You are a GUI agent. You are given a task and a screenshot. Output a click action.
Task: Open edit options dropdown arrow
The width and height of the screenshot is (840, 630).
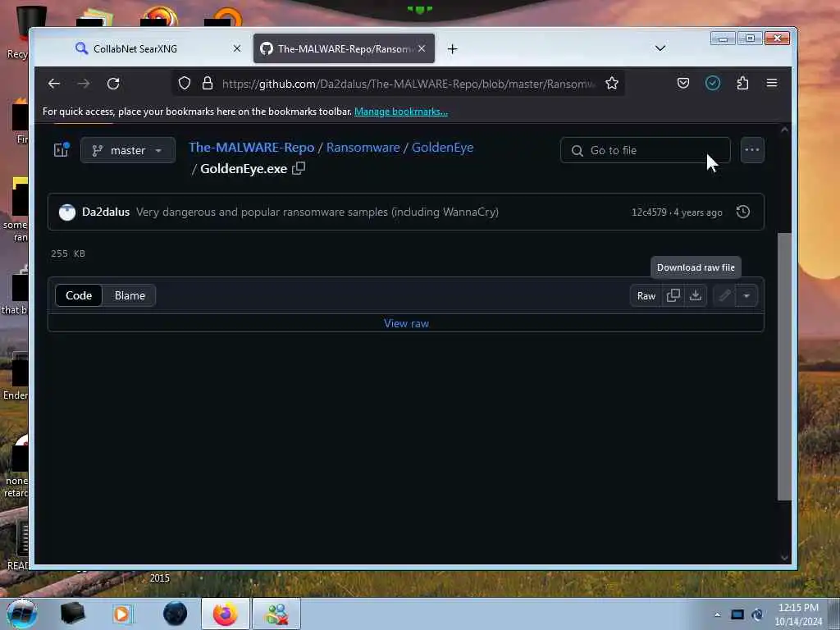pos(746,295)
